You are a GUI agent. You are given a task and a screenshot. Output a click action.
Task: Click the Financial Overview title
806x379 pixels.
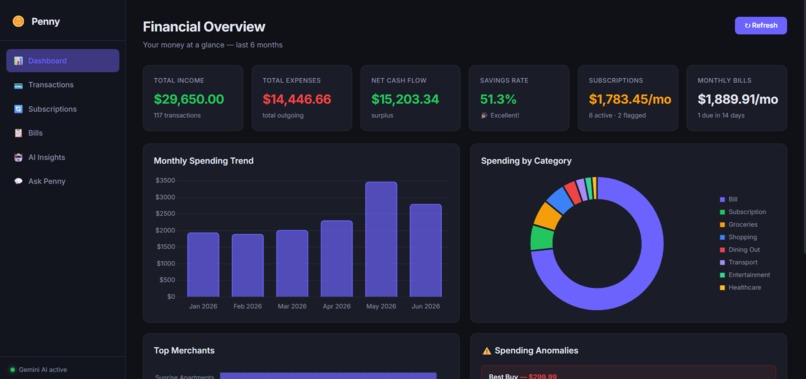click(x=204, y=27)
